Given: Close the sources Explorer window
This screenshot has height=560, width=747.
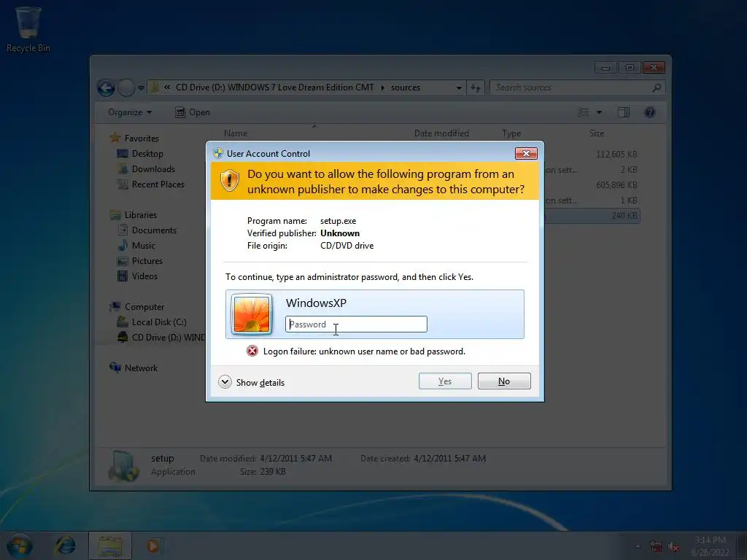Looking at the screenshot, I should [x=654, y=68].
